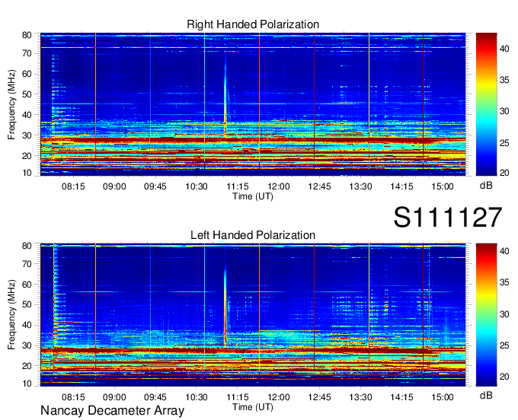Select the 30 label on Left Handed colorbar
The height and width of the screenshot is (420, 518).
504,314
